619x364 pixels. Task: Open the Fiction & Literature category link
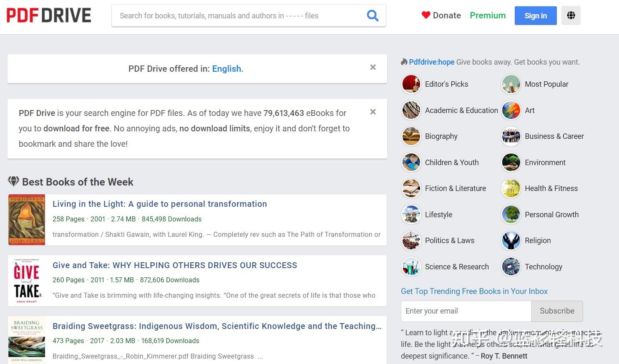tap(455, 188)
